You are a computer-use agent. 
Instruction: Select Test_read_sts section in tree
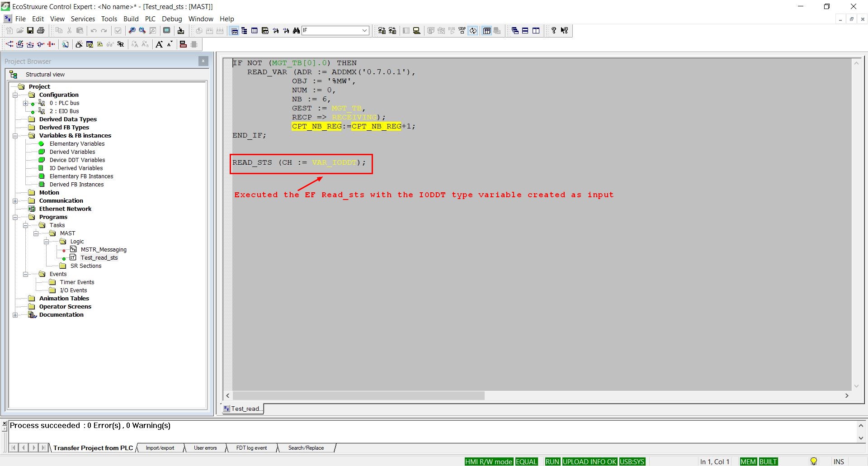(x=99, y=258)
